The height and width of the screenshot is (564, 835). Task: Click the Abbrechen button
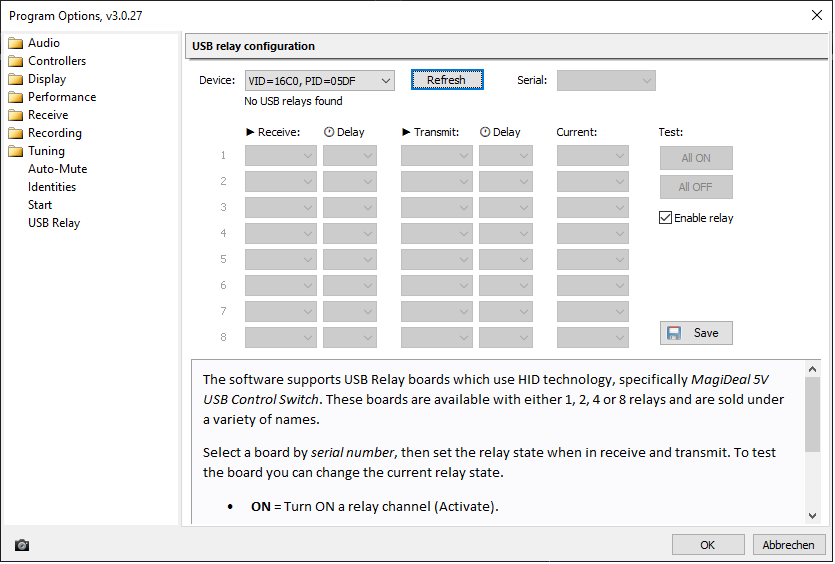(788, 545)
